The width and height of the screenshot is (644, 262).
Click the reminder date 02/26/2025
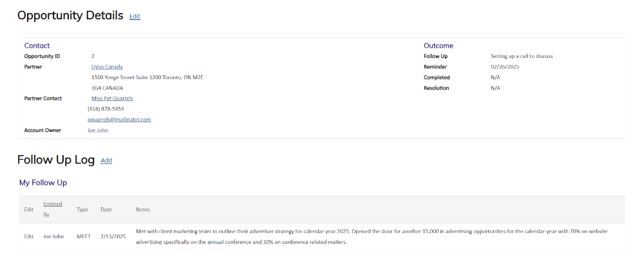tap(505, 66)
